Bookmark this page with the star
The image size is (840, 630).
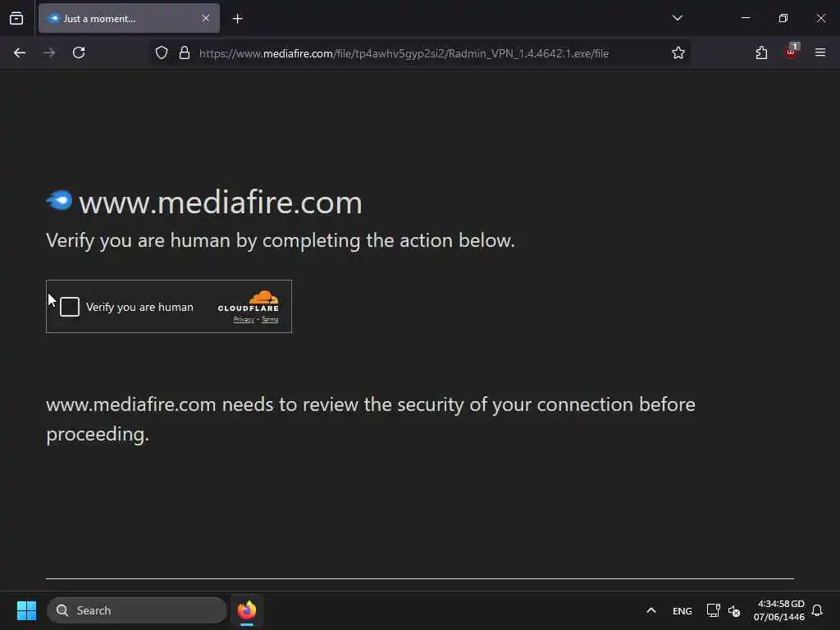[678, 53]
